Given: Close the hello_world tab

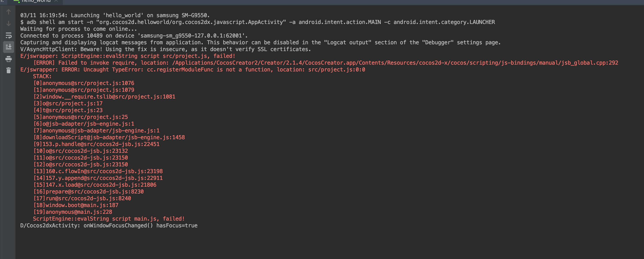Looking at the screenshot, I should tap(56, 1).
